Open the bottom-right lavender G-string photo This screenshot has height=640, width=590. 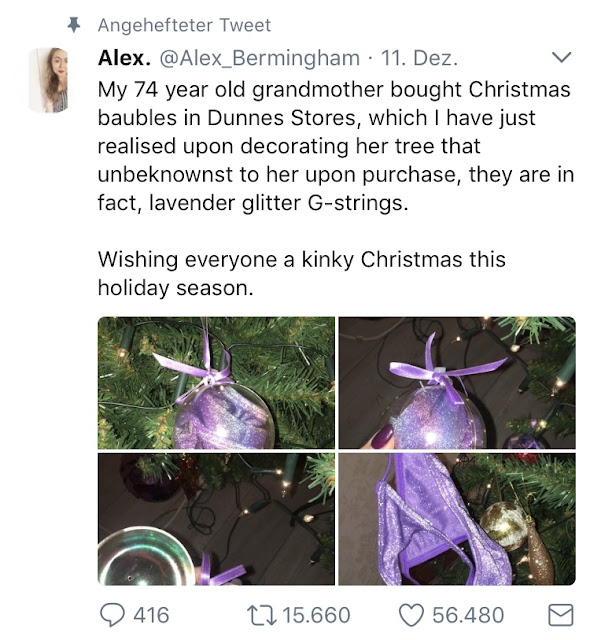click(x=457, y=519)
